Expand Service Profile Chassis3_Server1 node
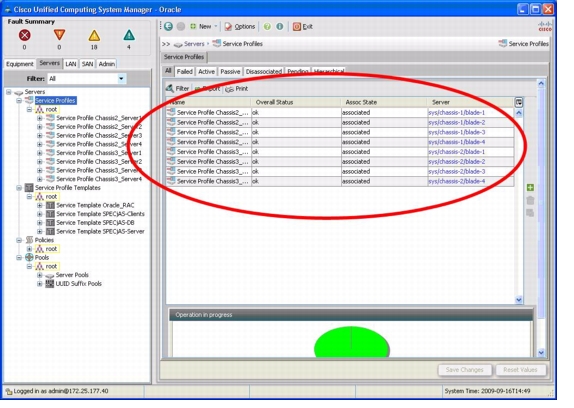Screen dimensions: 574x408 pyautogui.click(x=40, y=153)
